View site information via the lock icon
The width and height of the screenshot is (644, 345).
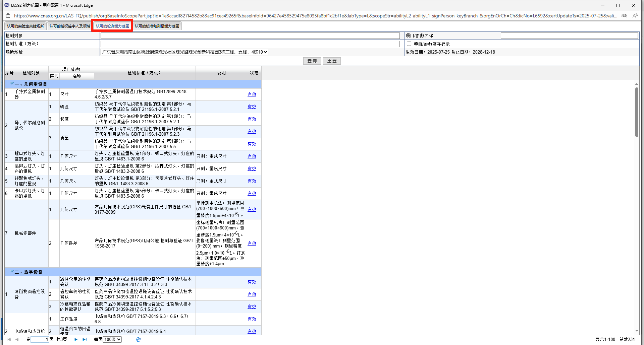click(8, 16)
